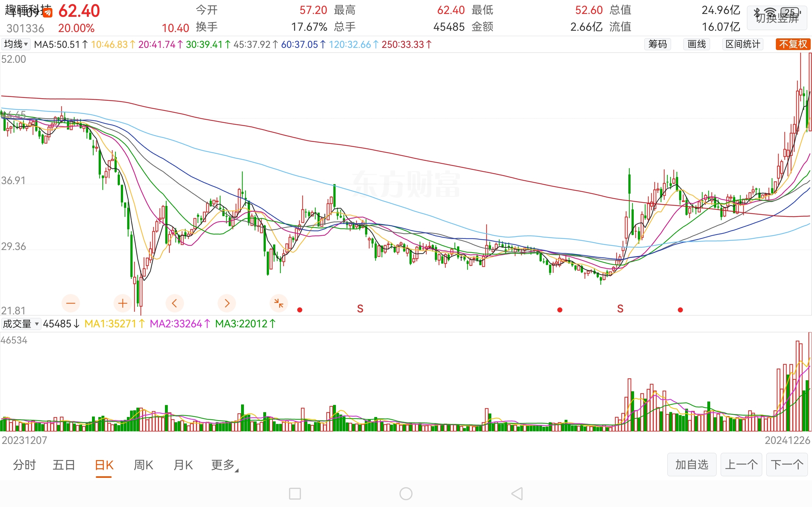Tap Android home circle navigation icon
The height and width of the screenshot is (507, 812).
pyautogui.click(x=406, y=494)
